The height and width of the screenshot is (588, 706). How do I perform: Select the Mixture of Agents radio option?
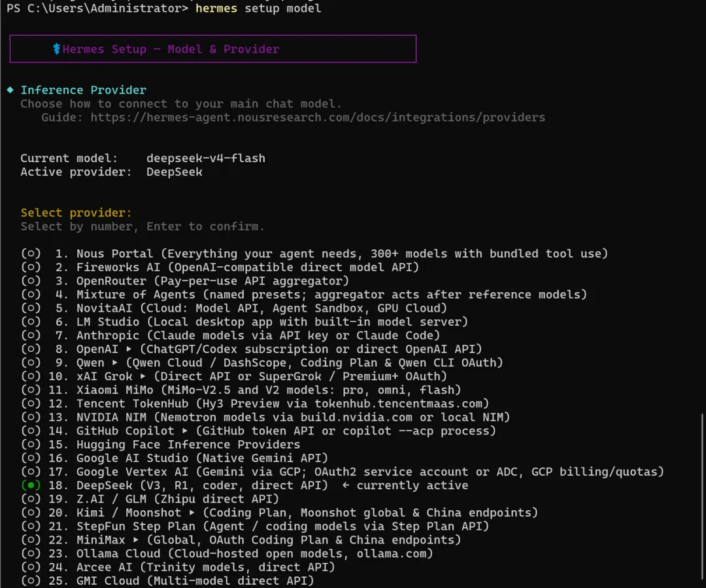pos(31,294)
